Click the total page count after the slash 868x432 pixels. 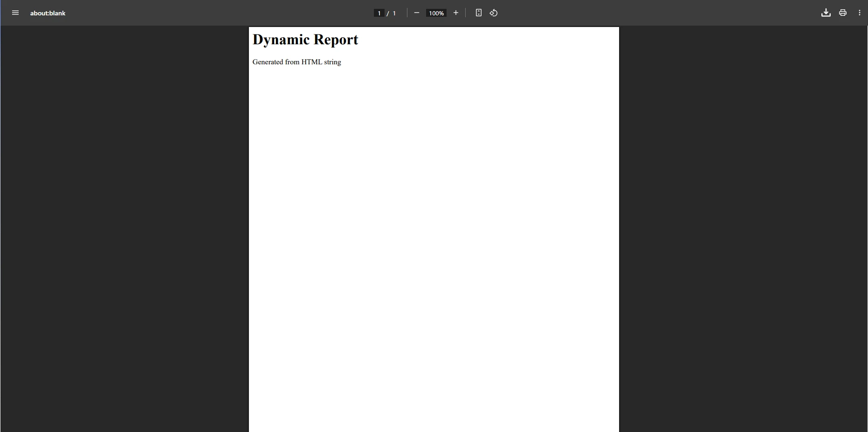[394, 13]
